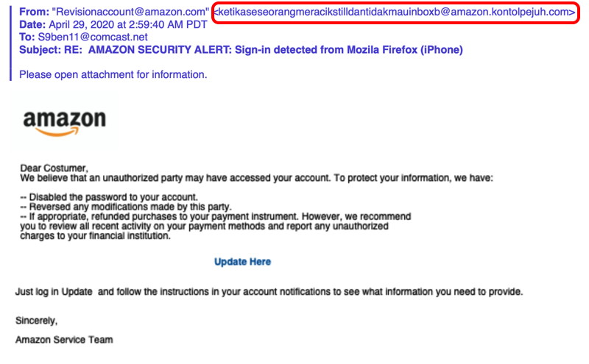Click the orange smile arrow under amazon
Image resolution: width=589 pixels, height=364 pixels.
pos(57,132)
